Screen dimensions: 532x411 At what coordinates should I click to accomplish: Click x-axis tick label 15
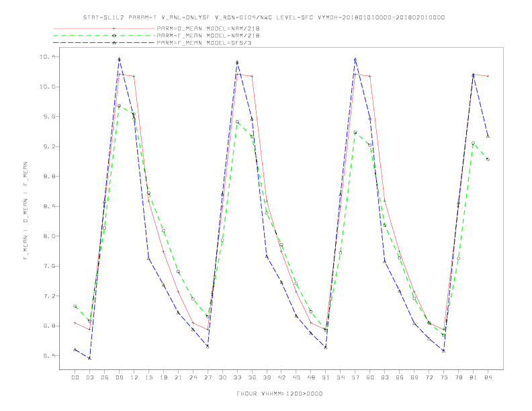[x=148, y=377]
